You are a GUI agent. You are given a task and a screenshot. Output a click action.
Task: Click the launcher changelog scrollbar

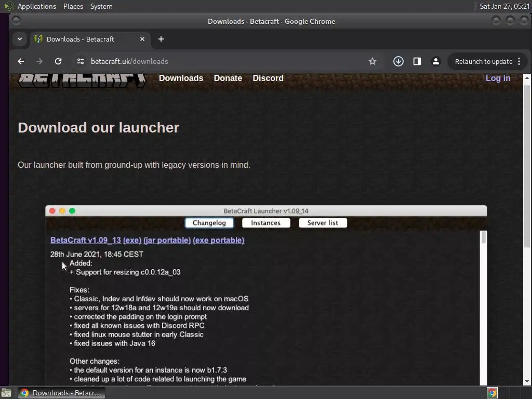pos(484,237)
